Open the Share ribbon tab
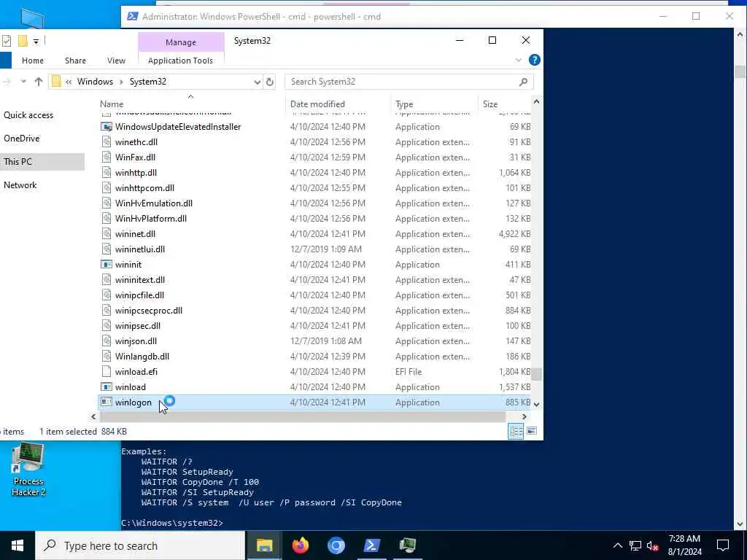The height and width of the screenshot is (560, 747). [x=75, y=61]
